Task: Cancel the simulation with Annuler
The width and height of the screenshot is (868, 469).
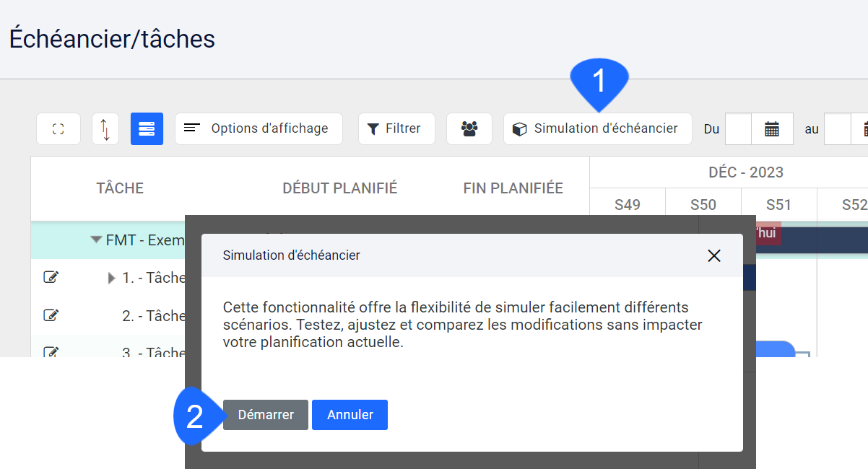Action: [350, 414]
